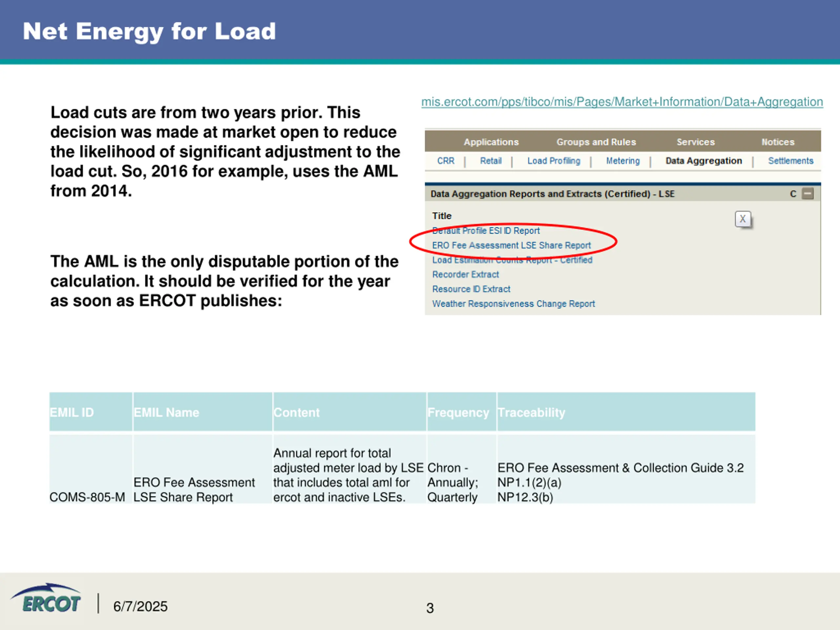This screenshot has width=840, height=630.
Task: Open the Load Profiling sub-tab
Action: (554, 161)
